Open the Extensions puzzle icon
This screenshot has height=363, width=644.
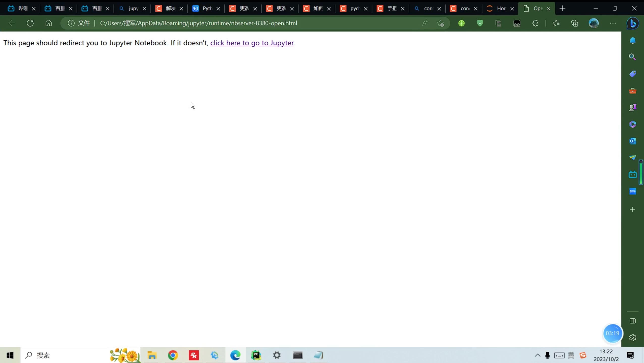(535, 23)
